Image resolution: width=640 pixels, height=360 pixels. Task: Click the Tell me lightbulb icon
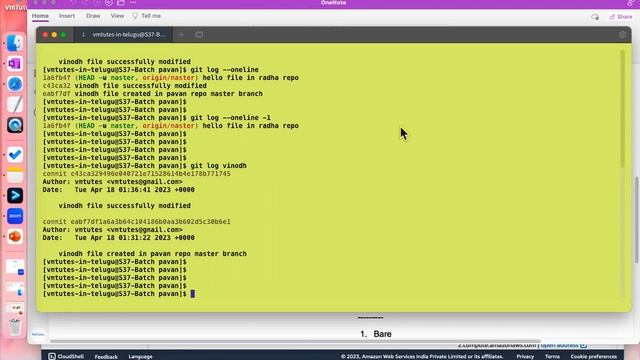135,16
